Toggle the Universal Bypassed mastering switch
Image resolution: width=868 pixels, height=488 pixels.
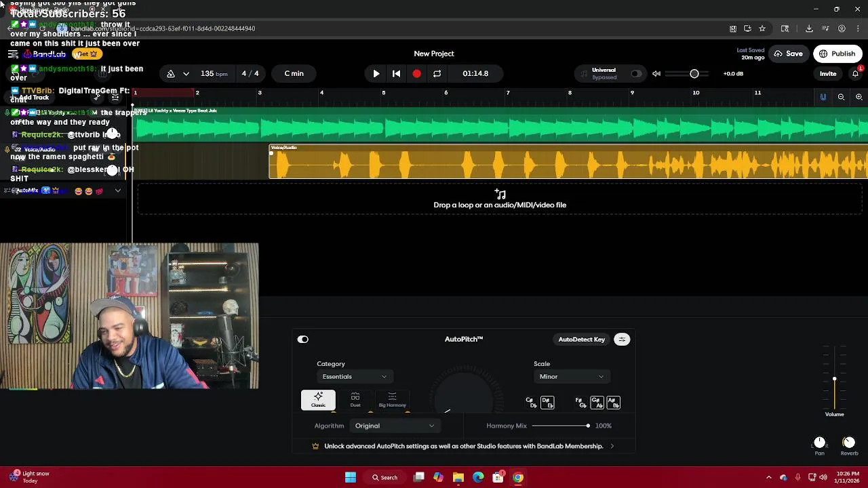coord(636,73)
